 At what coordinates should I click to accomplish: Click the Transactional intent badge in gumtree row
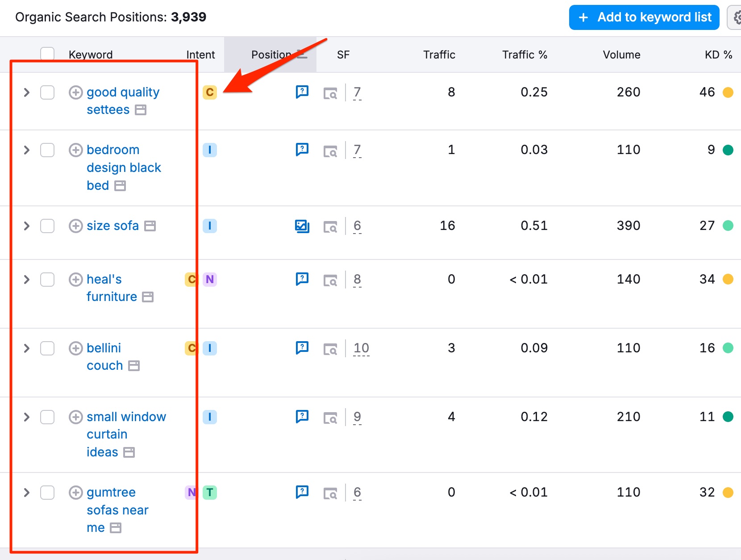pos(209,493)
